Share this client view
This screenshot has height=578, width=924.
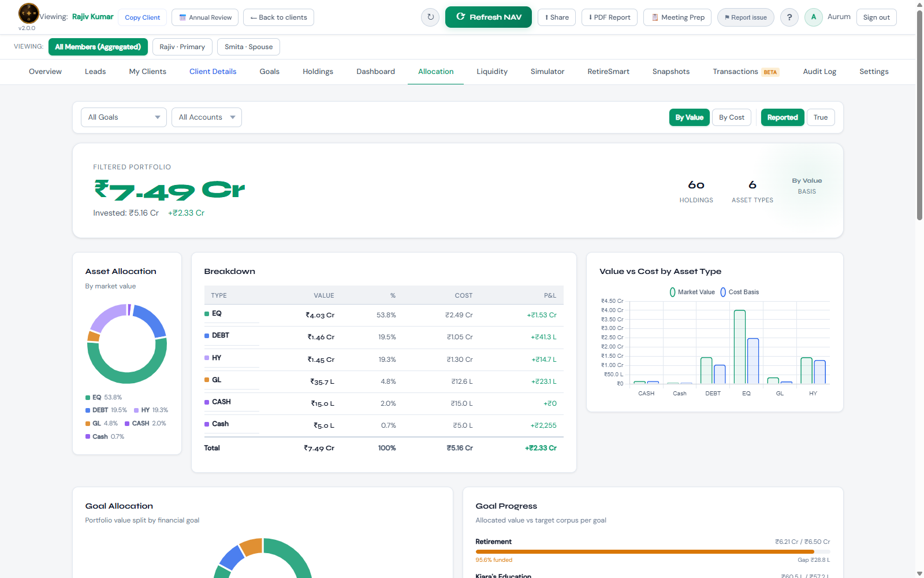[x=557, y=17]
